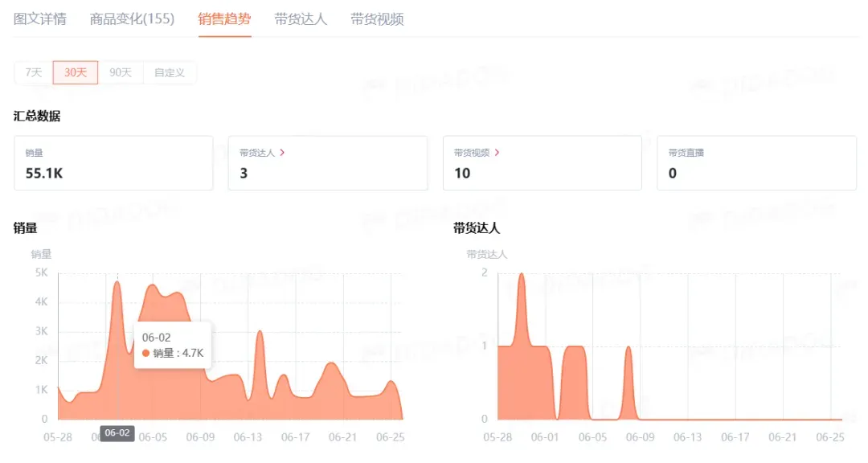Choose the 30天 time range option

point(76,72)
